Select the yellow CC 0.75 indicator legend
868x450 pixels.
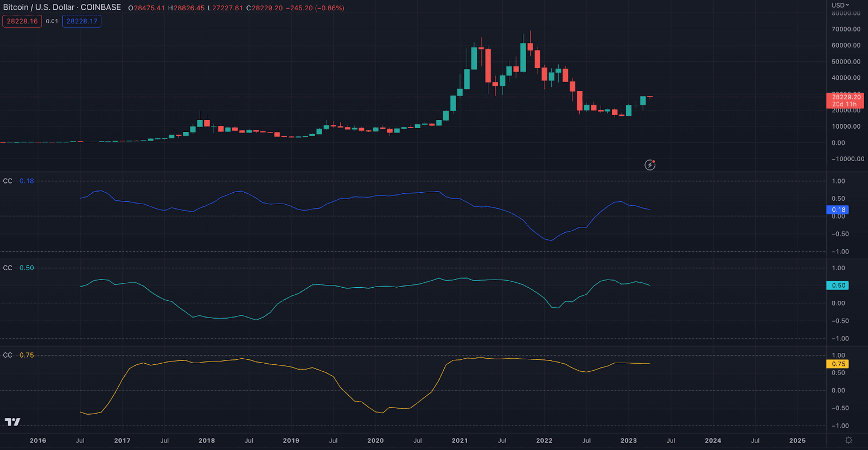pos(18,355)
